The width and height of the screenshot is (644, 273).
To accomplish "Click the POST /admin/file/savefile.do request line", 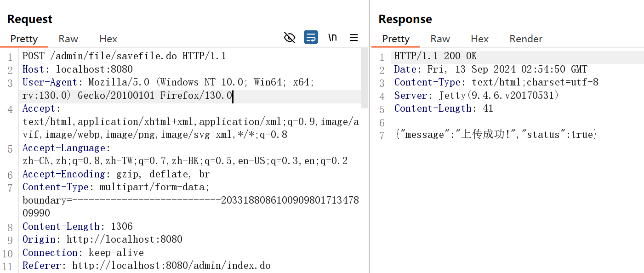I will coord(125,57).
